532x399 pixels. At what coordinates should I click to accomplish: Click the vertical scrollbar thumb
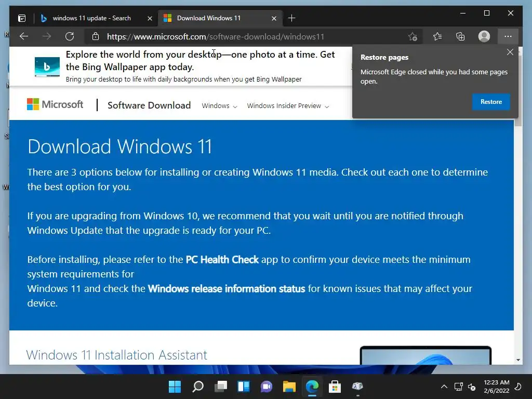pyautogui.click(x=518, y=90)
